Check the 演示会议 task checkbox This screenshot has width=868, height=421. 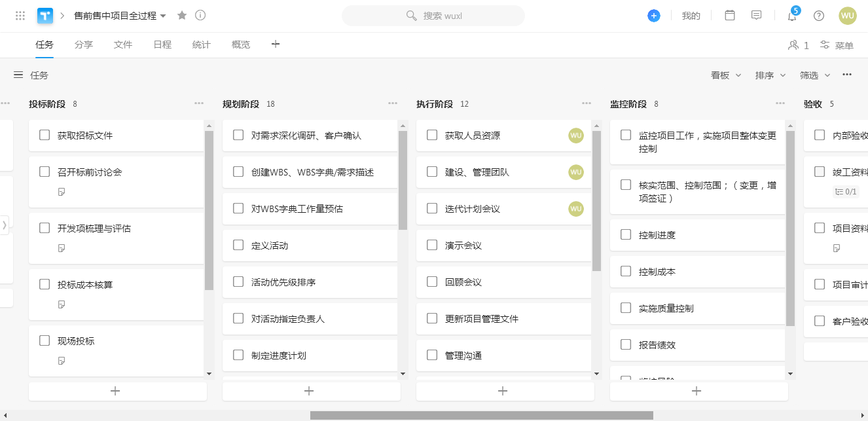[432, 245]
